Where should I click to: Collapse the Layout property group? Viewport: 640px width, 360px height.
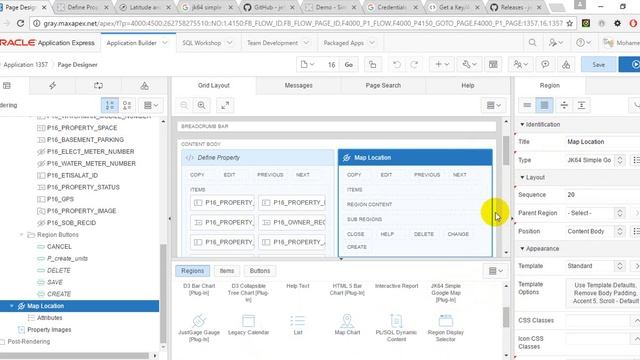522,178
